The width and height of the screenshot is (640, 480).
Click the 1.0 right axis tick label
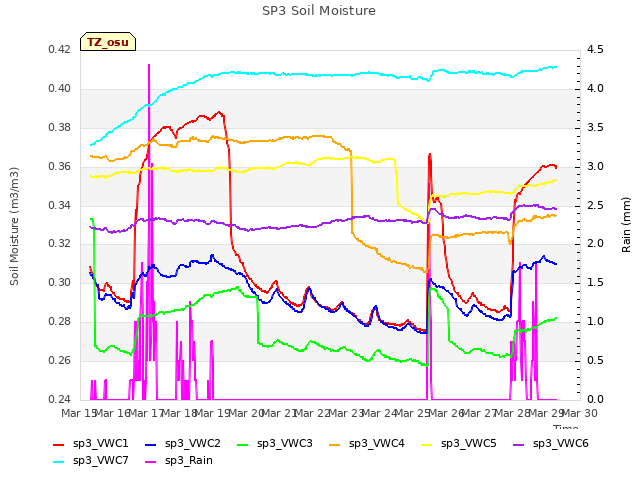pyautogui.click(x=595, y=322)
